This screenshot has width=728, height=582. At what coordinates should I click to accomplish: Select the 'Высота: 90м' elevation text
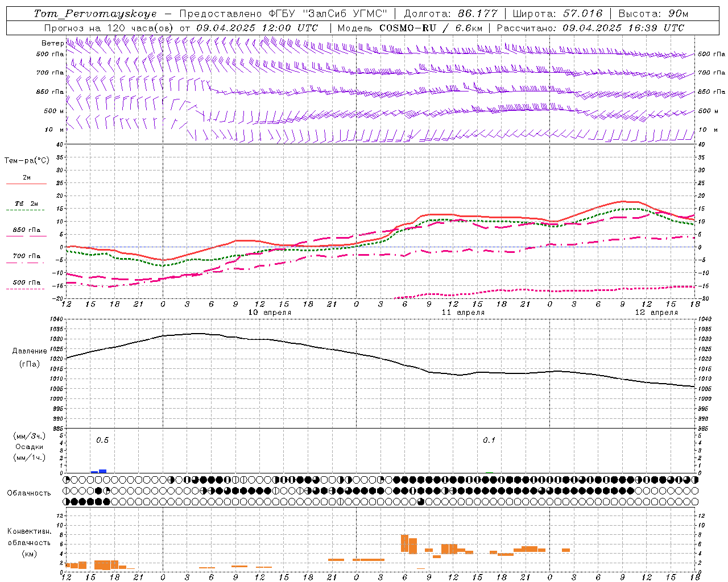653,14
